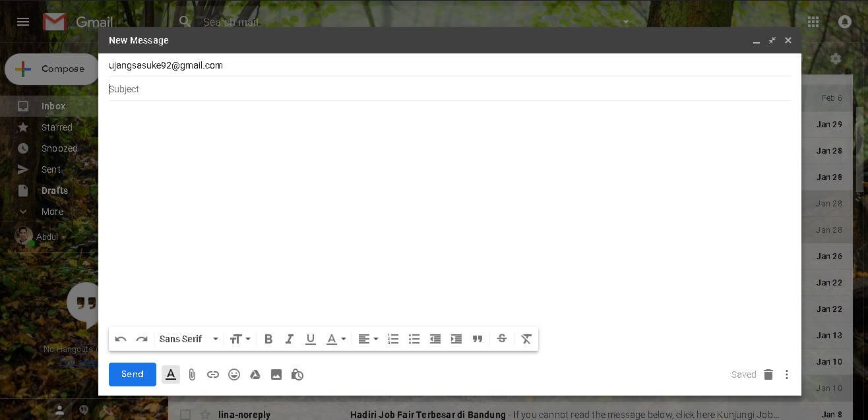Attach a file with the paperclip icon
The width and height of the screenshot is (868, 420).
pos(192,375)
